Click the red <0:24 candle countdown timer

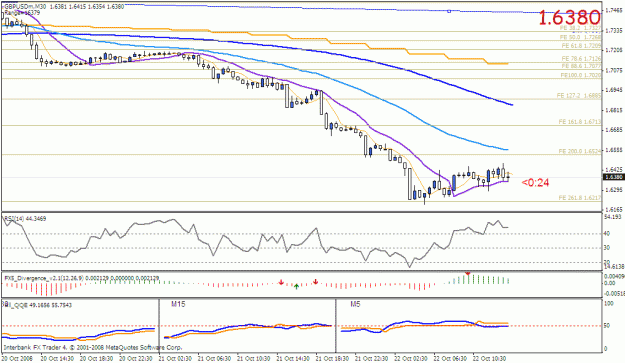[x=535, y=182]
